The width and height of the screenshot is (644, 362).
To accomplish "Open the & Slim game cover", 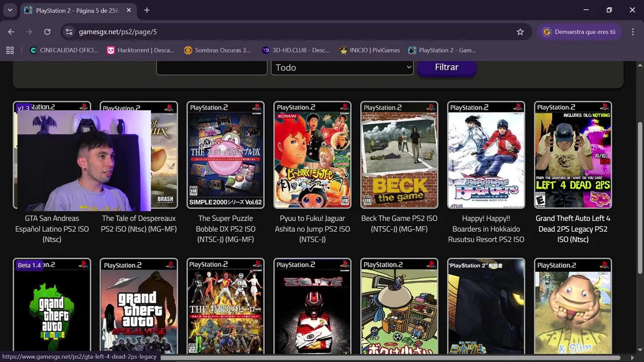I will [x=573, y=307].
